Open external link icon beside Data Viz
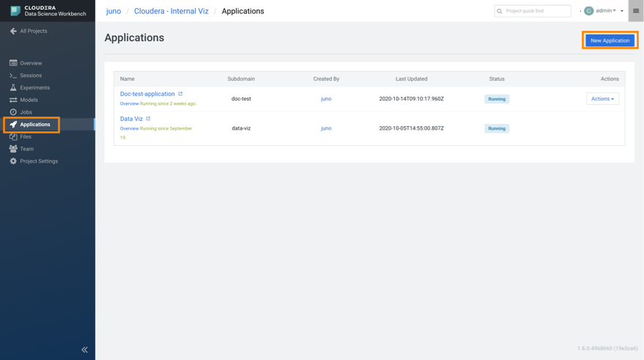The image size is (644, 360). pyautogui.click(x=148, y=119)
